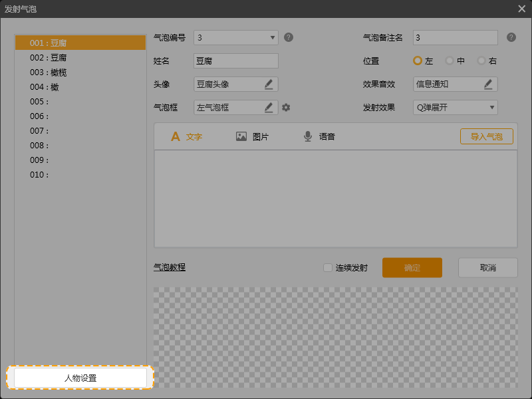The image size is (532, 399).
Task: Select the 文字 text tab
Action: pyautogui.click(x=186, y=136)
